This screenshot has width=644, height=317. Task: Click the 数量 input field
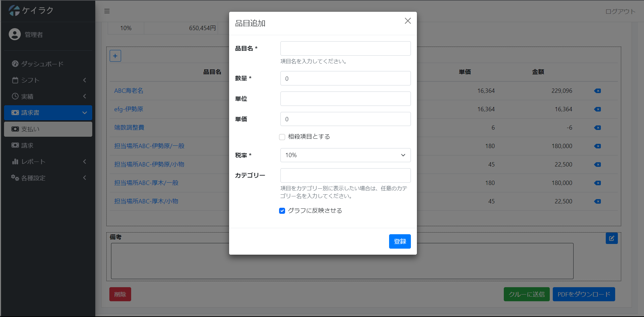(x=345, y=78)
